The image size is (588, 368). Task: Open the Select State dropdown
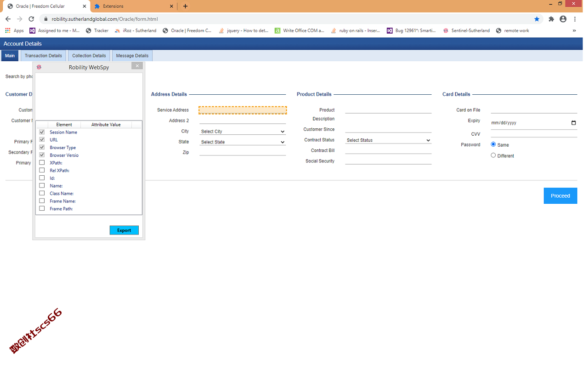(243, 142)
